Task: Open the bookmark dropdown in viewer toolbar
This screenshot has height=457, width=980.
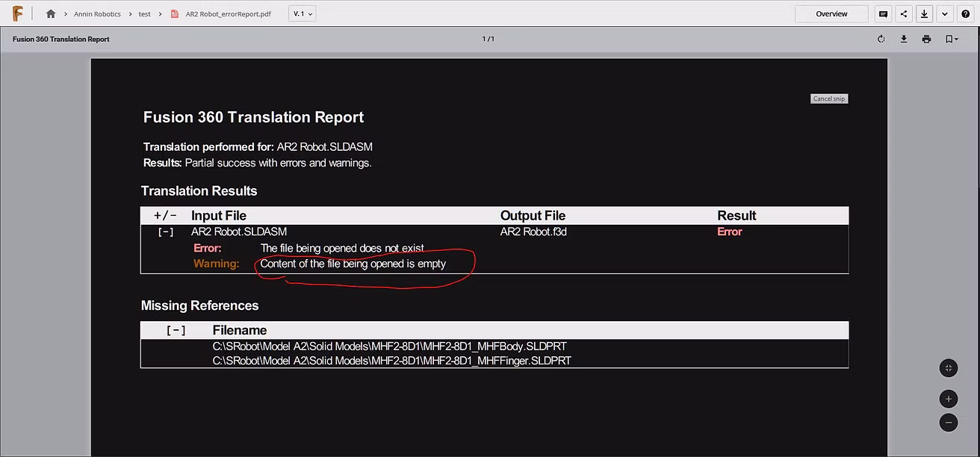Action: click(x=952, y=39)
